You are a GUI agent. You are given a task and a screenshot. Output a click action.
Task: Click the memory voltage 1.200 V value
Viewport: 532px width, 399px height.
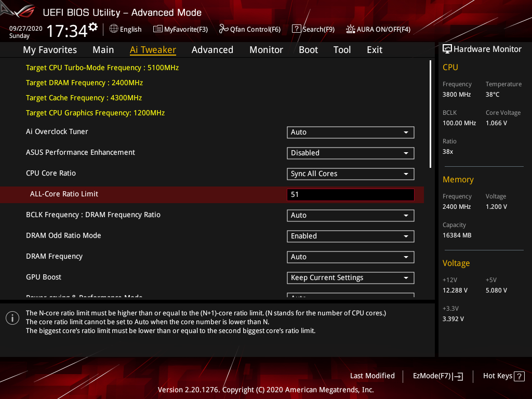(x=496, y=207)
